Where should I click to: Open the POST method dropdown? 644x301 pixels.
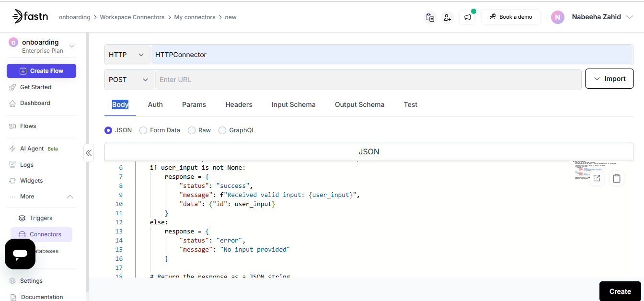point(129,79)
